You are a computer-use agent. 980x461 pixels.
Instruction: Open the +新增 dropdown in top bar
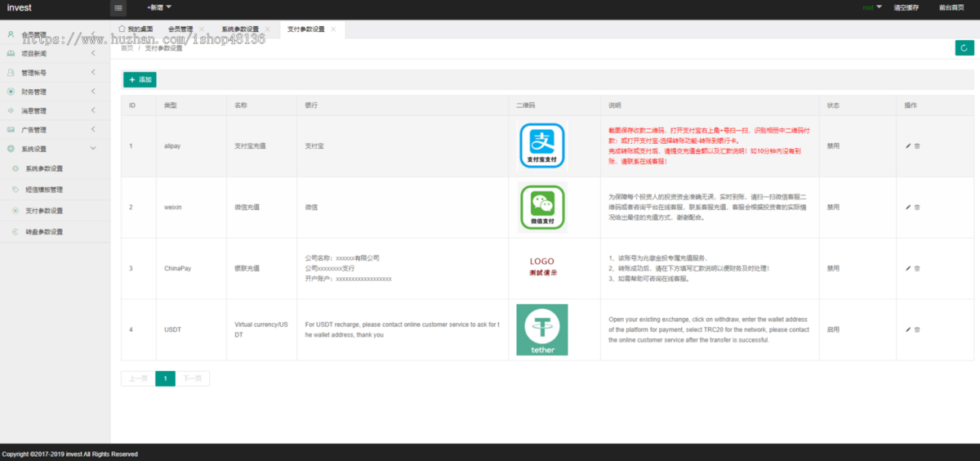[159, 7]
